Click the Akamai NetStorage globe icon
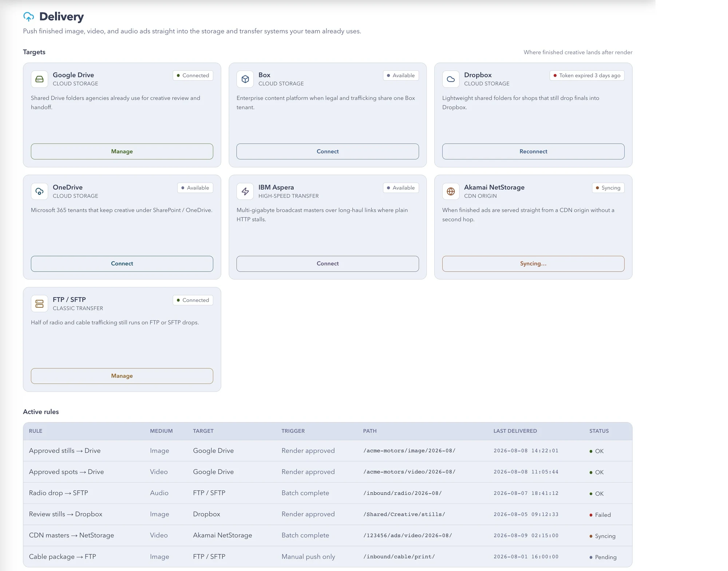This screenshot has height=571, width=728. click(451, 191)
